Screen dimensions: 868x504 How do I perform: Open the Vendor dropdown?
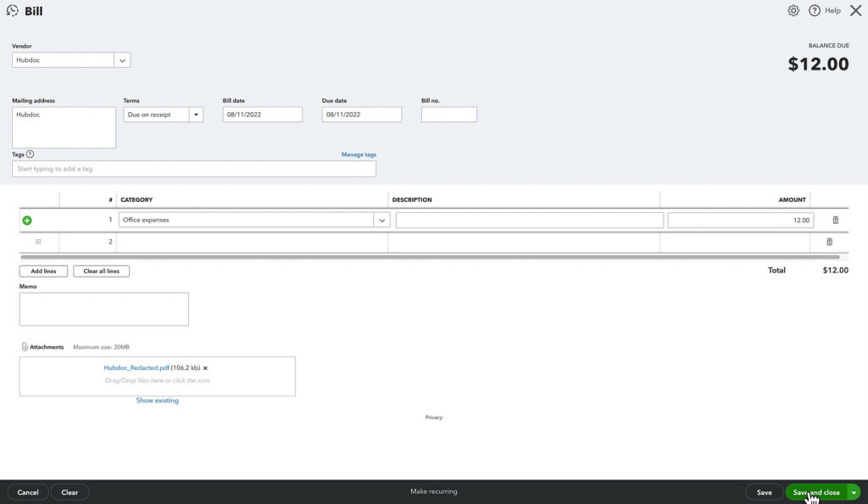122,59
